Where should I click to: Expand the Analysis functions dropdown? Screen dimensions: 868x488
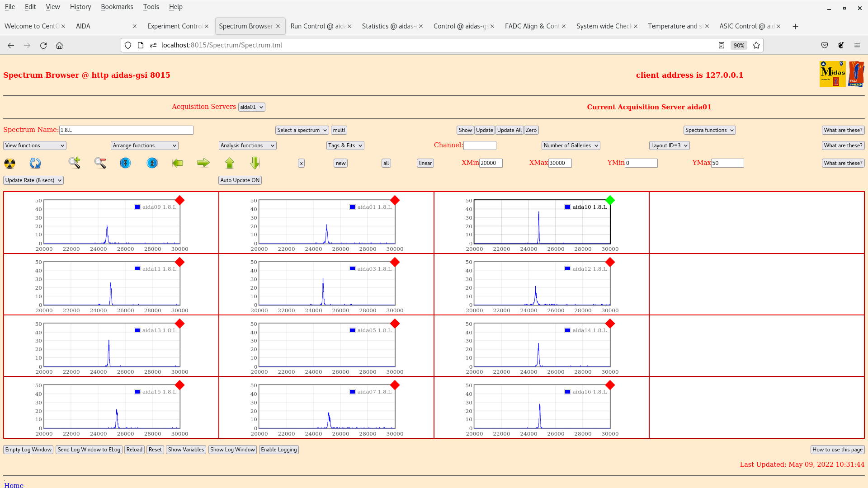coord(247,145)
